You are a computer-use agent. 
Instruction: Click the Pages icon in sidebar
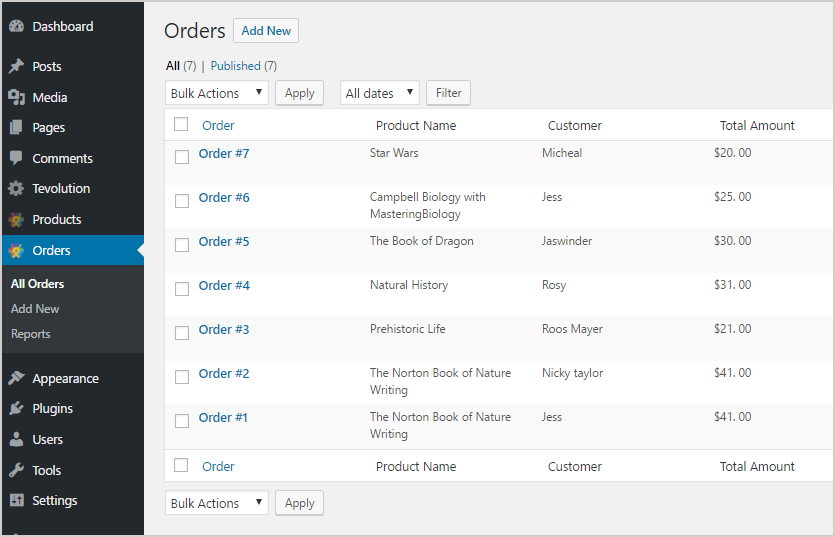click(x=17, y=127)
